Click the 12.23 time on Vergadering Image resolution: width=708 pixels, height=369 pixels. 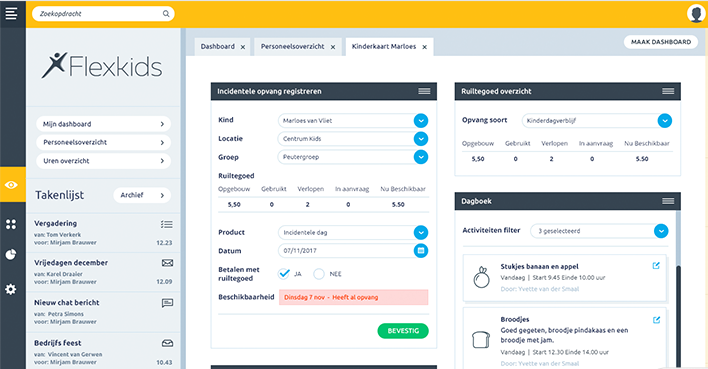coord(164,243)
